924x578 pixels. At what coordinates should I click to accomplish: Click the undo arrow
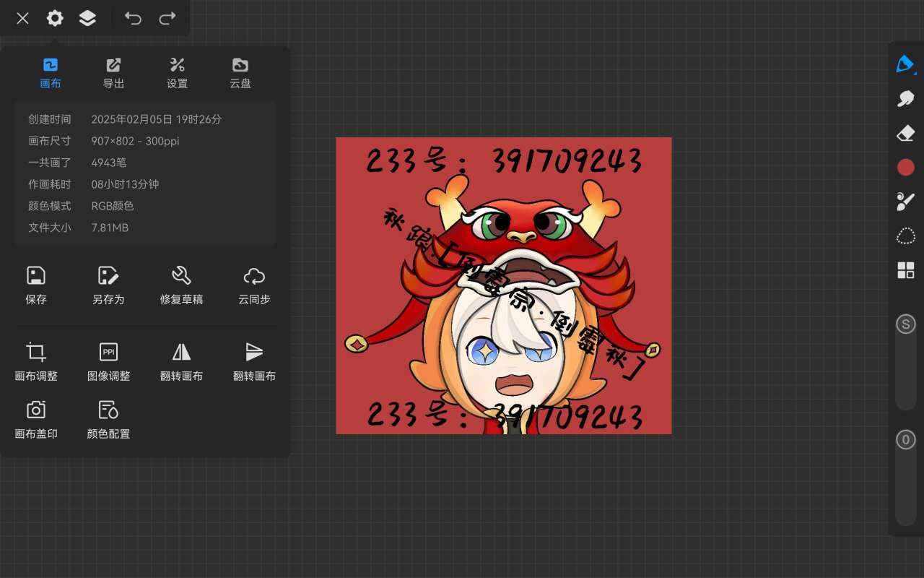(133, 18)
